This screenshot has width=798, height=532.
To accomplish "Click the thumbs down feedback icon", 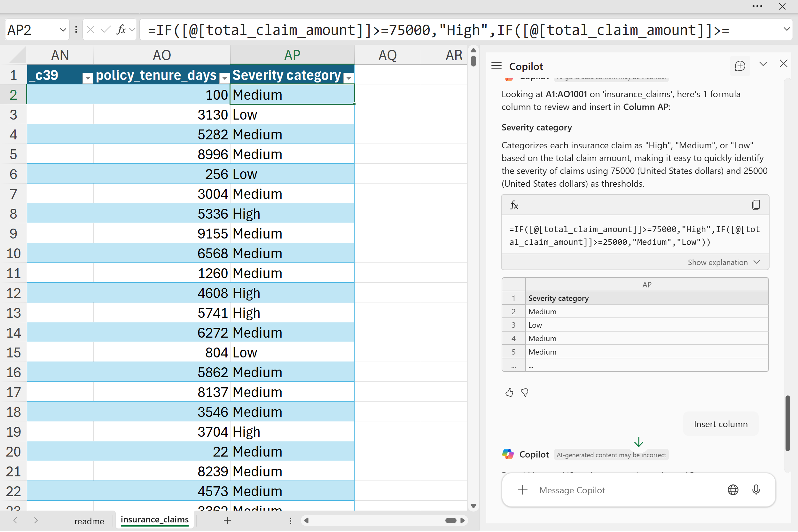I will [525, 393].
